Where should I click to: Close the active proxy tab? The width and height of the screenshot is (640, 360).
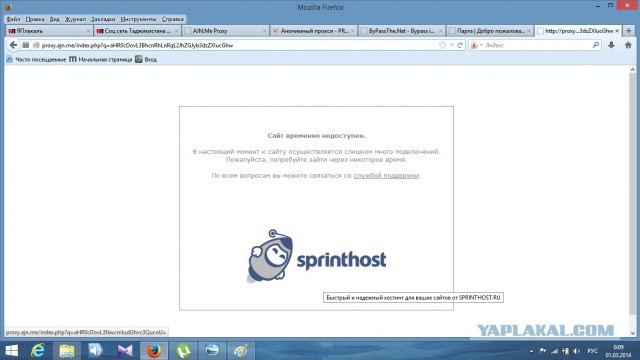tap(617, 31)
